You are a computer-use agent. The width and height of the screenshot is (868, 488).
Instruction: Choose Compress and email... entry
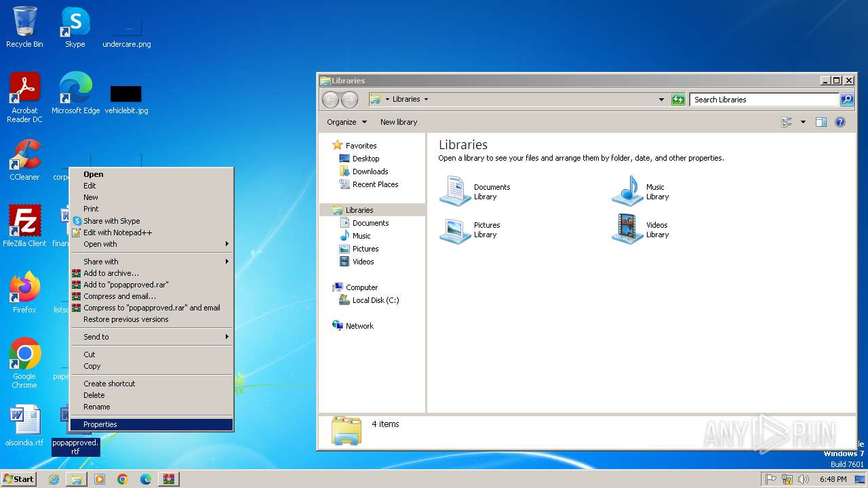152,296
